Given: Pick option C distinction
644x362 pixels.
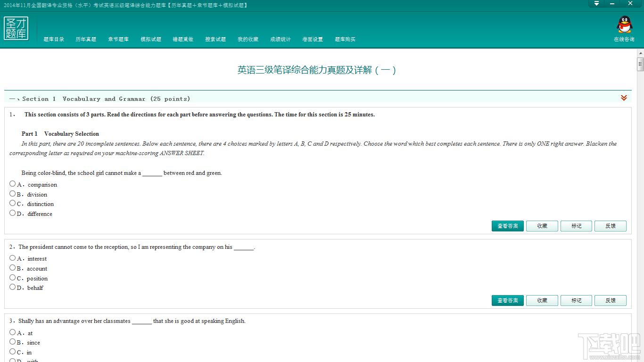Looking at the screenshot, I should click(12, 203).
